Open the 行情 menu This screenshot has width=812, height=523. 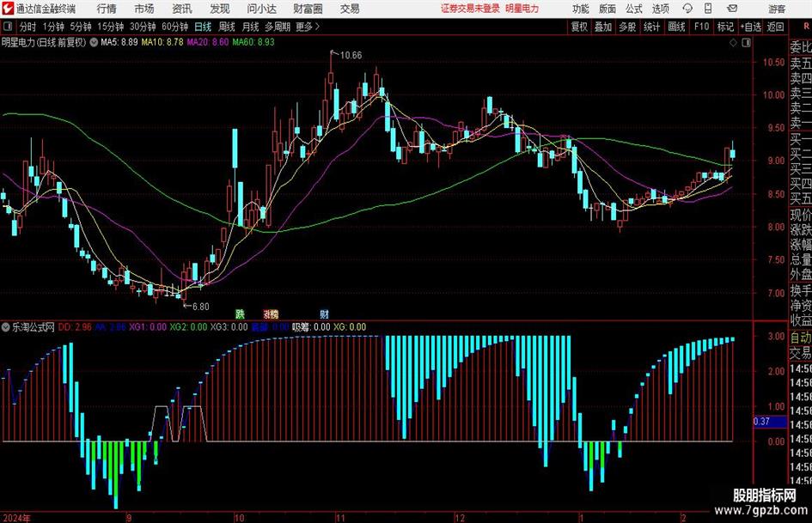click(107, 9)
